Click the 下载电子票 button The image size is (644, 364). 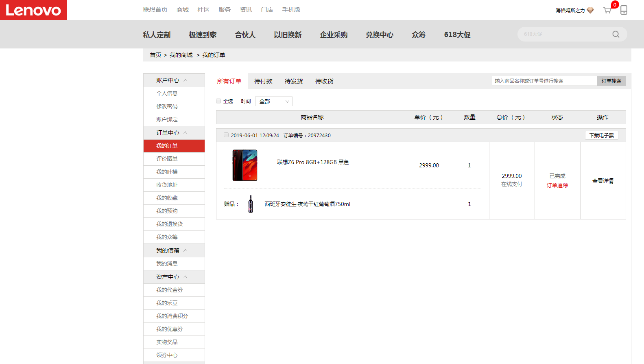click(x=602, y=135)
